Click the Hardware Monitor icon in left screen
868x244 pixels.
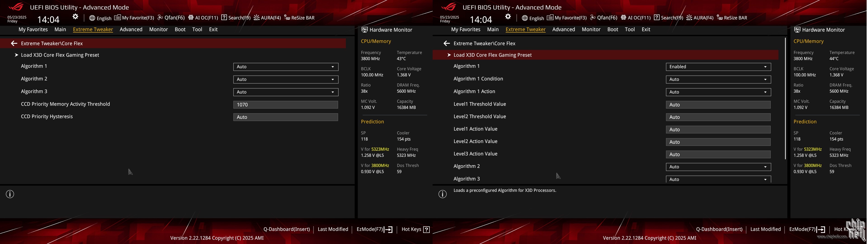point(364,30)
